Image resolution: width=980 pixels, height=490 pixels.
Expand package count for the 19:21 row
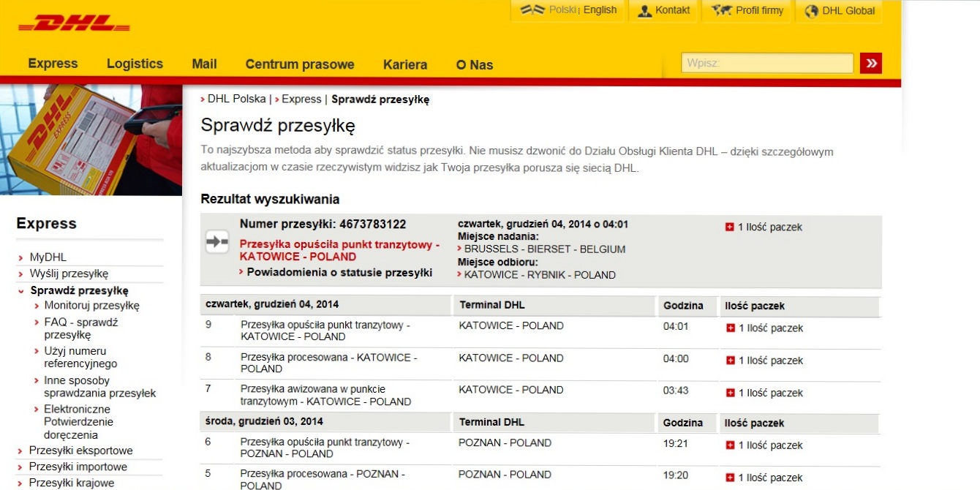729,445
